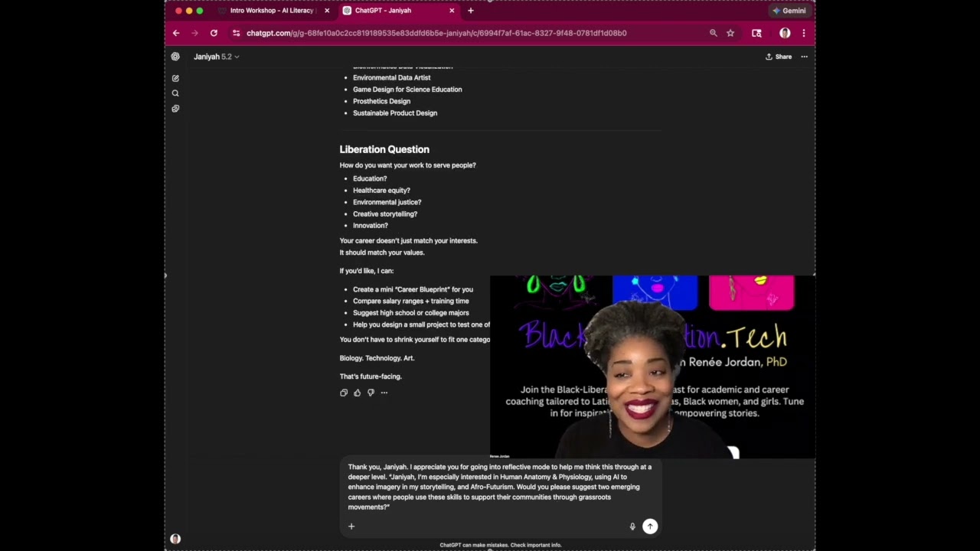This screenshot has width=980, height=551.
Task: Click into the message composer text
Action: pos(499,487)
